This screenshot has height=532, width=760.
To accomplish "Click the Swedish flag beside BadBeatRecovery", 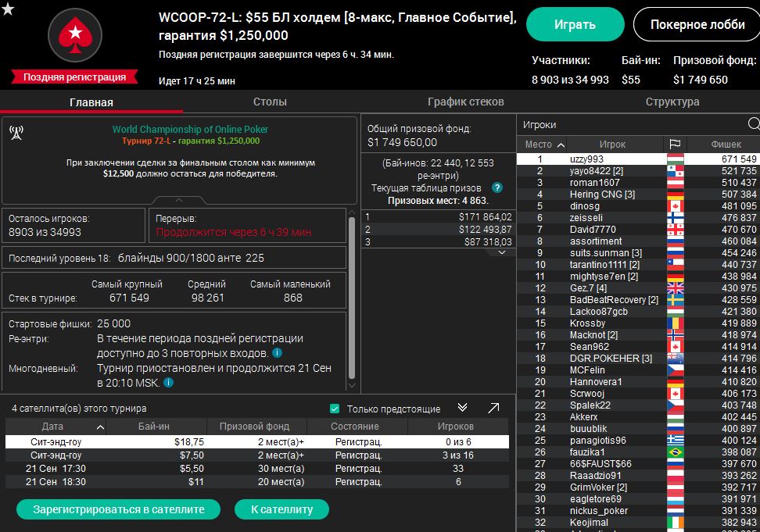I will coord(676,300).
